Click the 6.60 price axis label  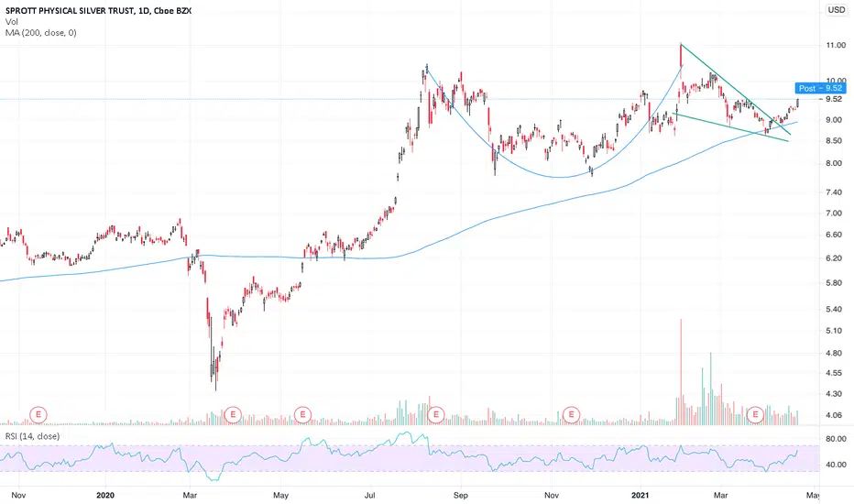(x=836, y=235)
